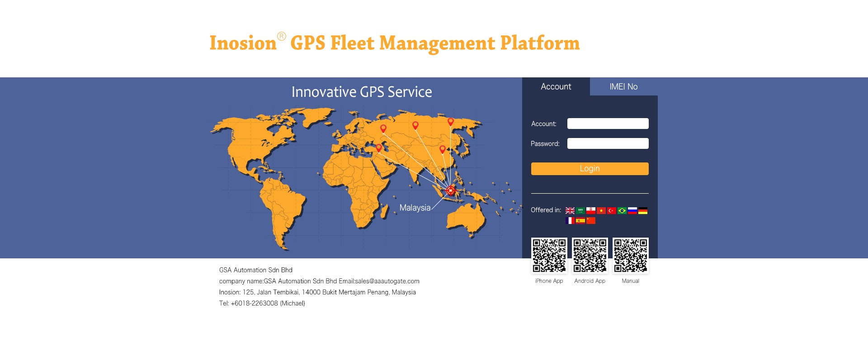Choose the France flag for French
Image resolution: width=868 pixels, height=362 pixels.
(570, 221)
